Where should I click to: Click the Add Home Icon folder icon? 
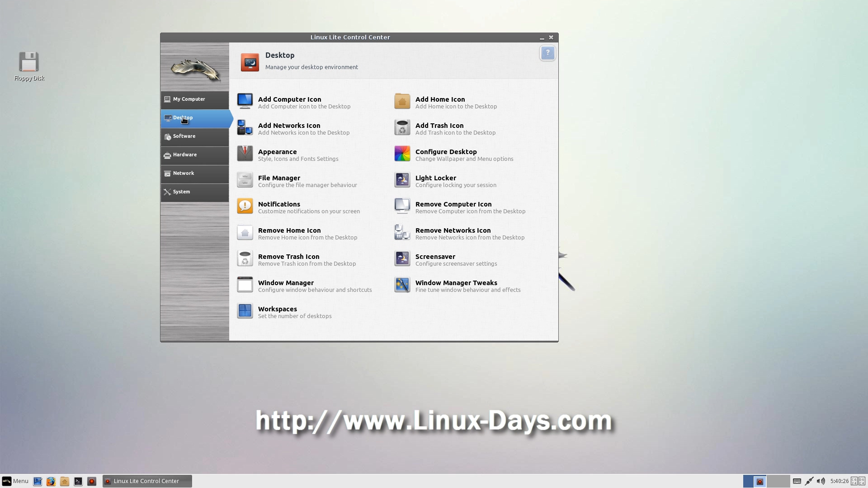(x=402, y=101)
